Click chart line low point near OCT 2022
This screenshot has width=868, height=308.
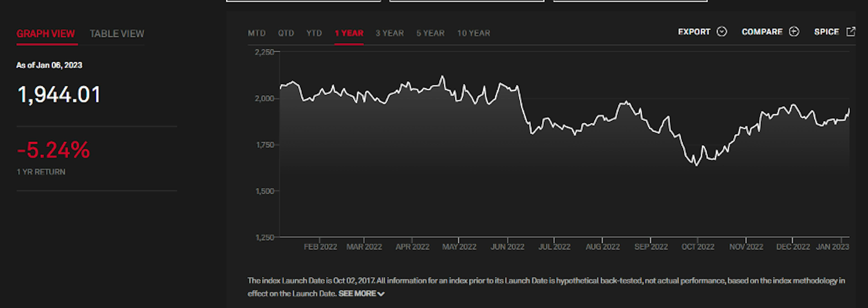pyautogui.click(x=696, y=165)
